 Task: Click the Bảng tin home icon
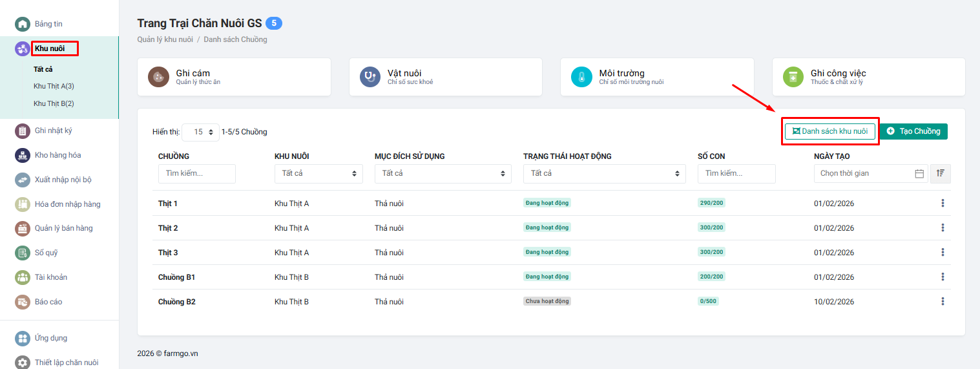pos(23,24)
